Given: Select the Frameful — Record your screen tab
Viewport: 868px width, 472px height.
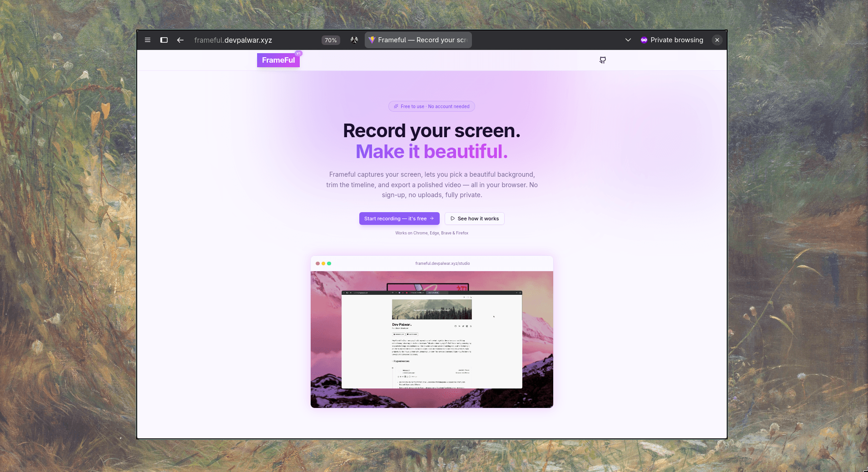Looking at the screenshot, I should [418, 40].
